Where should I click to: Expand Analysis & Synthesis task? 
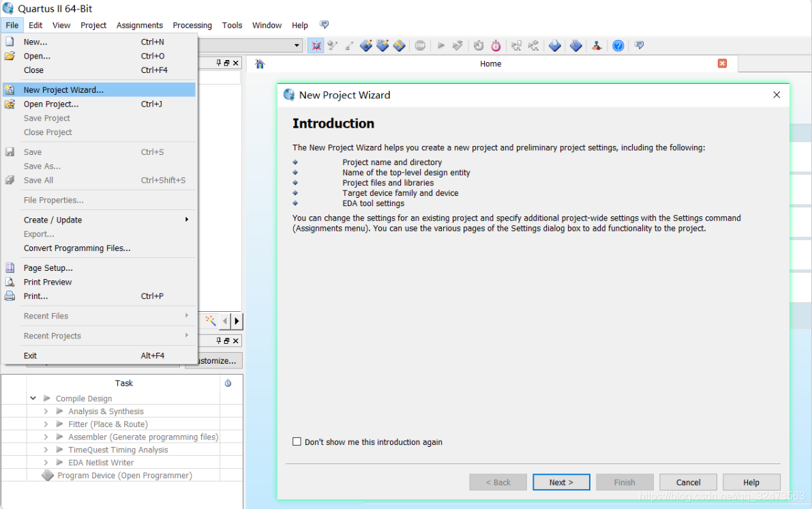pyautogui.click(x=46, y=411)
